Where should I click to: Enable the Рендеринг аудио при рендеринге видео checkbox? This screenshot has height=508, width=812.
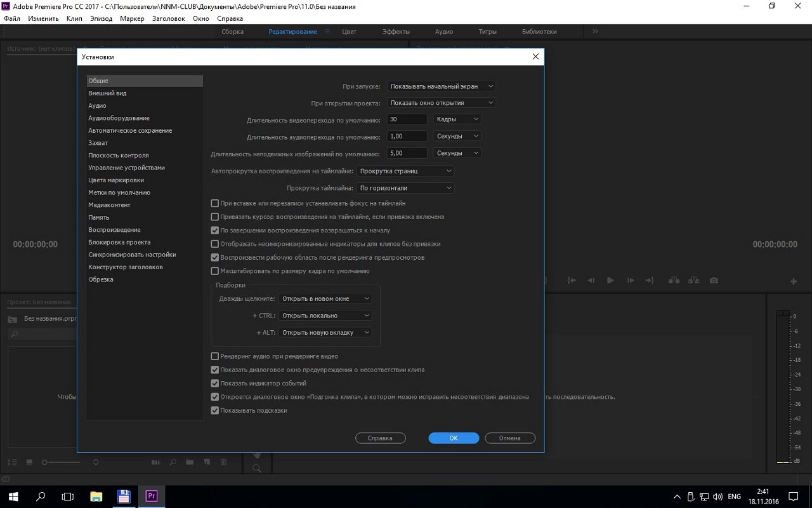[x=214, y=356]
